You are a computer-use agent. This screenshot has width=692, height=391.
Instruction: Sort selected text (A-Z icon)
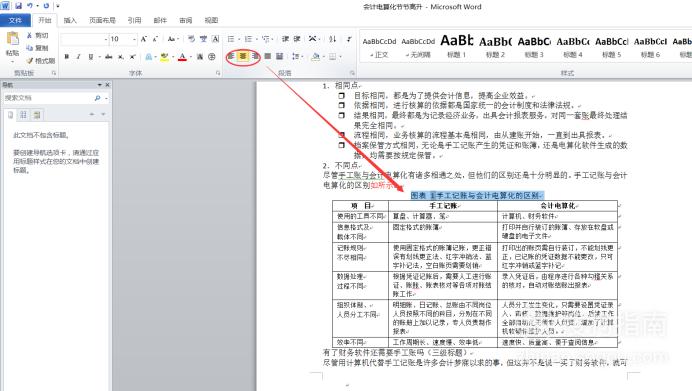coord(333,39)
